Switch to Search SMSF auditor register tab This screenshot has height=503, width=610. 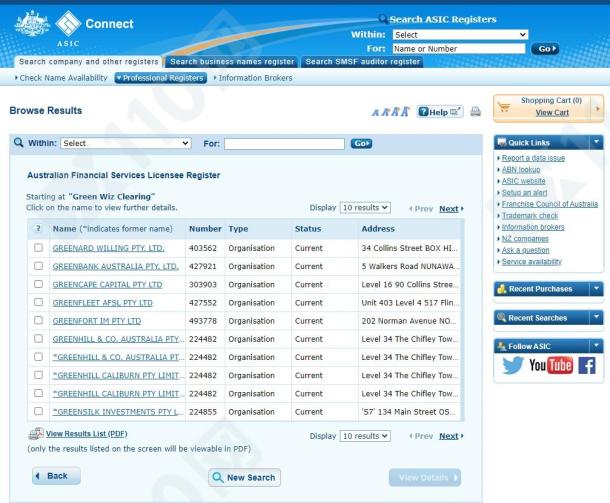tap(362, 62)
